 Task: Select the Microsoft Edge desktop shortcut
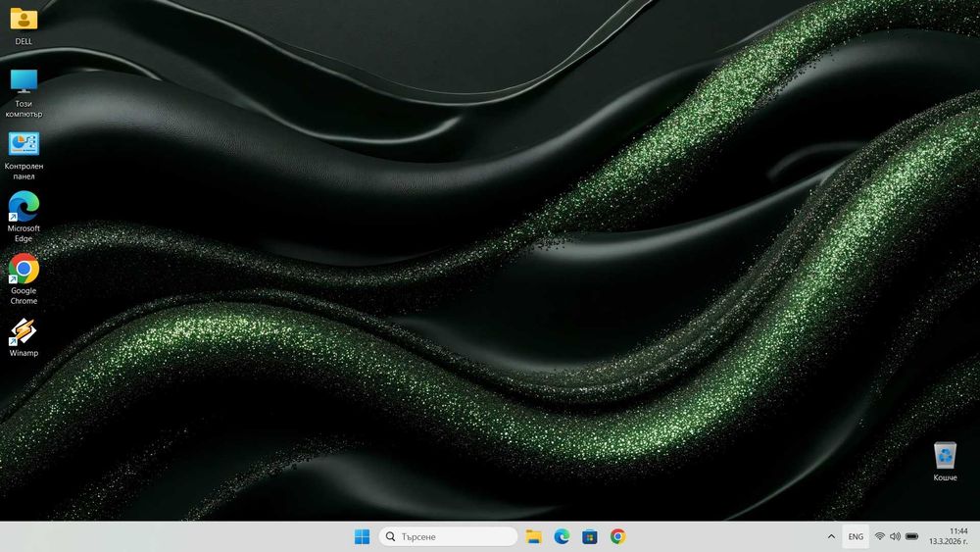pos(24,206)
